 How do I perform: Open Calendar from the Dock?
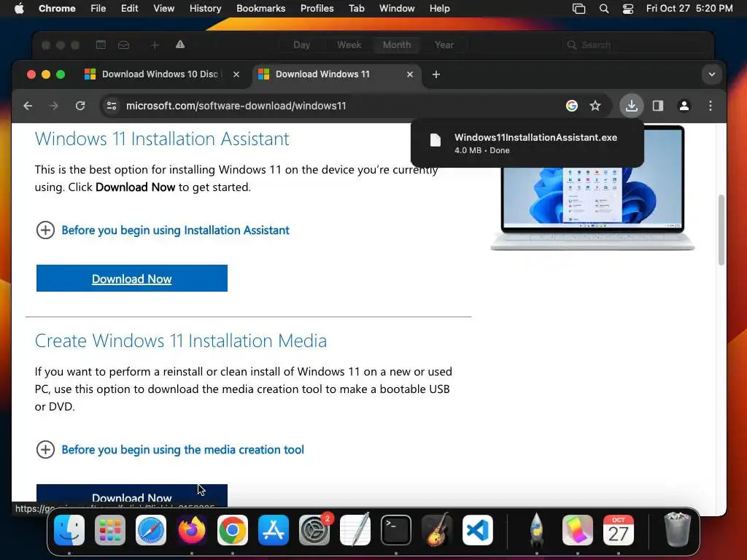[619, 530]
